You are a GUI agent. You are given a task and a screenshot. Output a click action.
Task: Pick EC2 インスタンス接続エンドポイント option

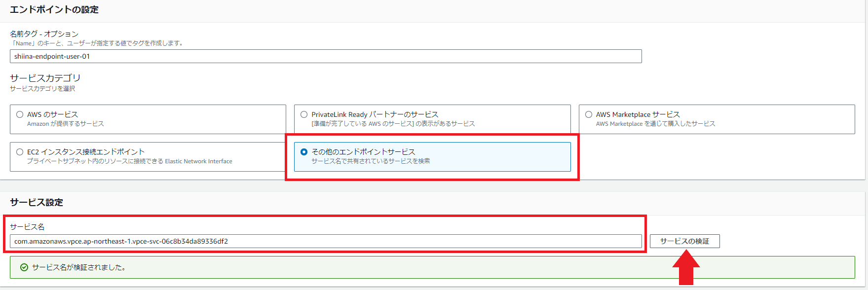tap(20, 152)
